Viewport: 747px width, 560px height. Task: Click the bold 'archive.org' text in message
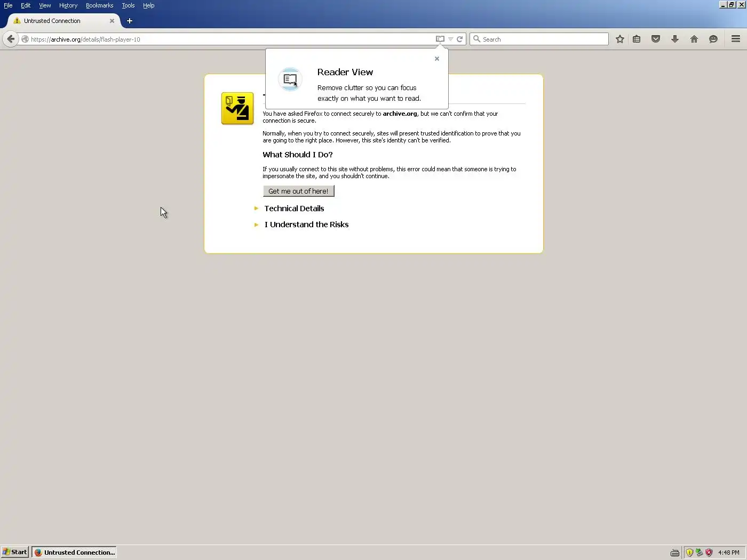[x=400, y=114]
